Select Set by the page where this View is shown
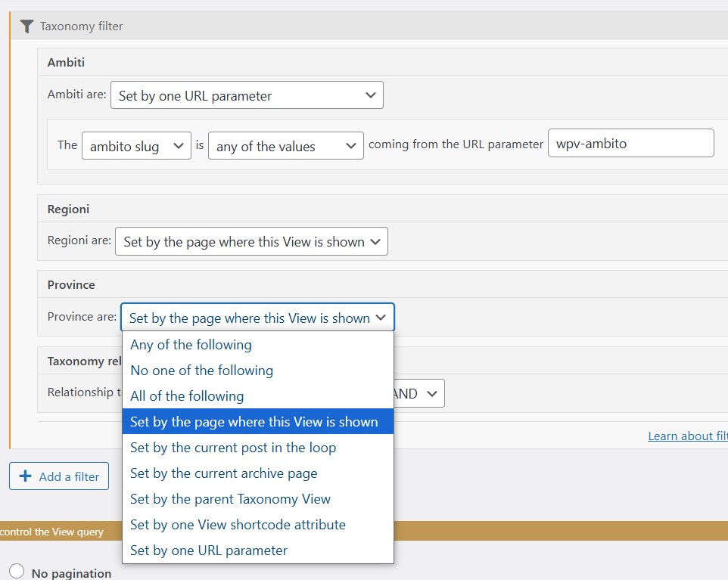This screenshot has width=728, height=580. point(254,422)
